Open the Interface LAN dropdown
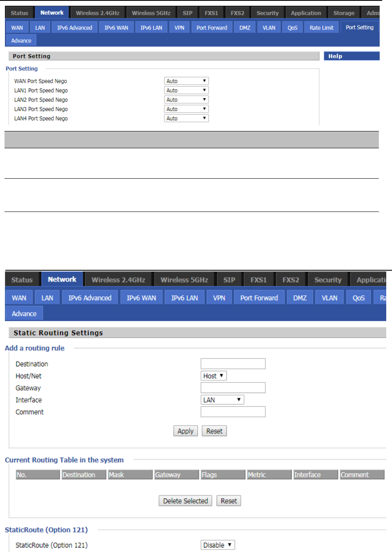 pyautogui.click(x=222, y=400)
